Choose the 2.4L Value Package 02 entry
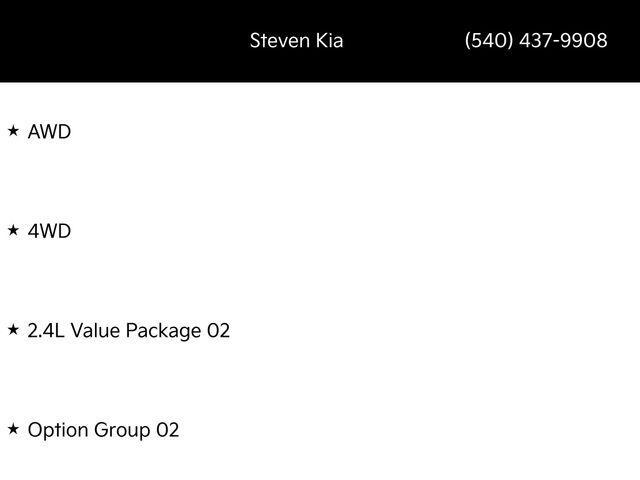Screen dimensions: 640x480 (x=129, y=331)
